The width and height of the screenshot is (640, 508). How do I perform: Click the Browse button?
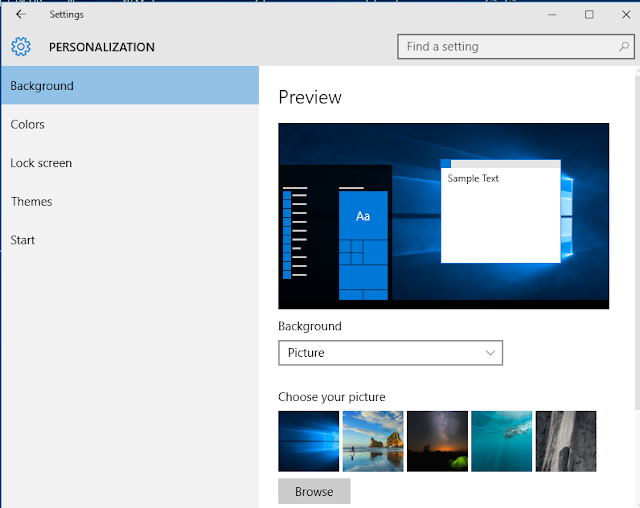click(314, 491)
